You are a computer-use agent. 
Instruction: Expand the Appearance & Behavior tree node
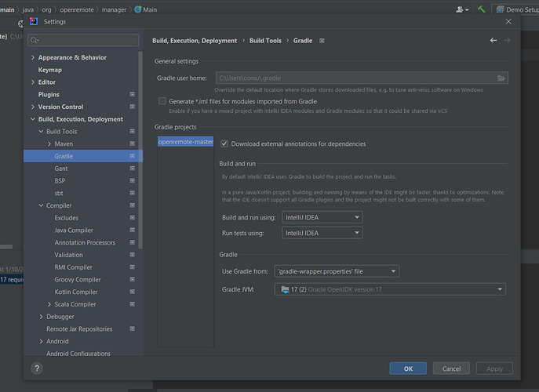(33, 57)
